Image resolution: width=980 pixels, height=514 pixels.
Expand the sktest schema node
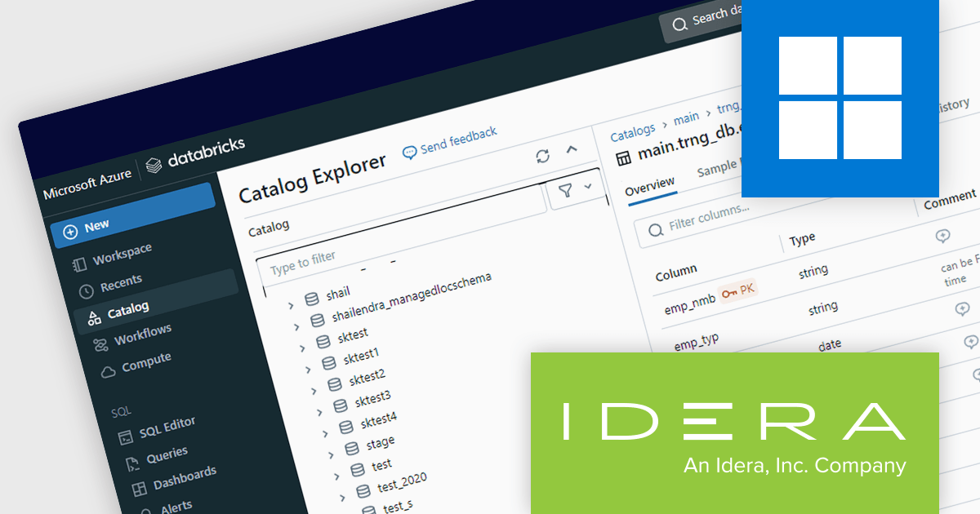click(303, 348)
